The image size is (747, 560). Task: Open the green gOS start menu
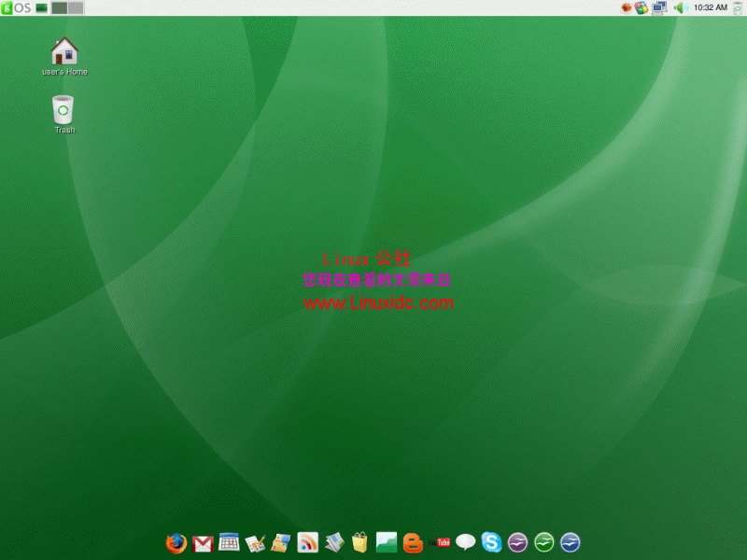pyautogui.click(x=7, y=7)
